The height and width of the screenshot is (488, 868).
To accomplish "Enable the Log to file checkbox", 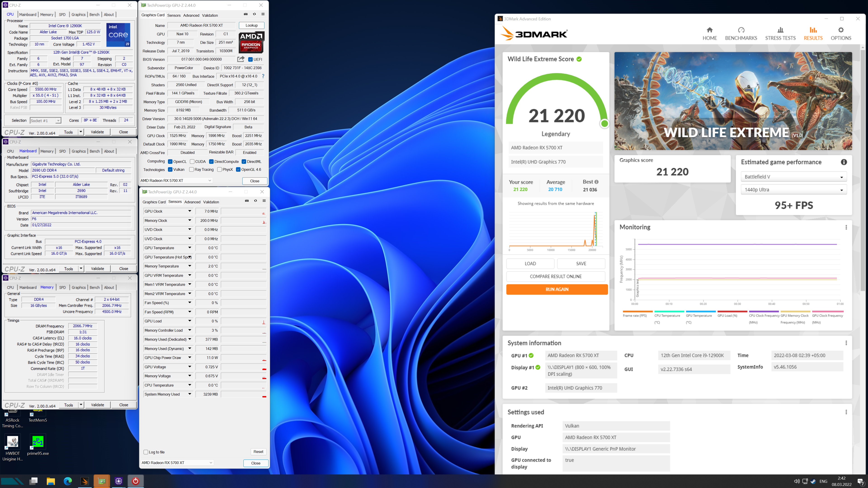I will [146, 452].
